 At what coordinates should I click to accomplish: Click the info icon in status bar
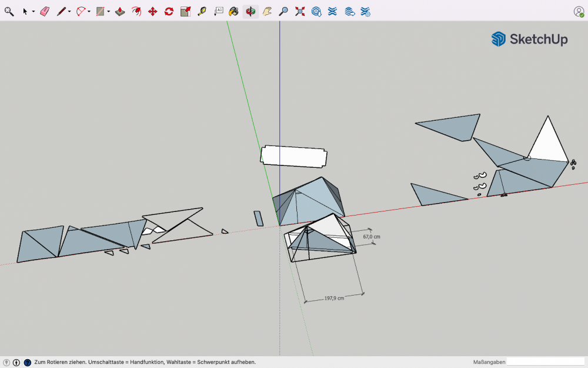(x=16, y=362)
